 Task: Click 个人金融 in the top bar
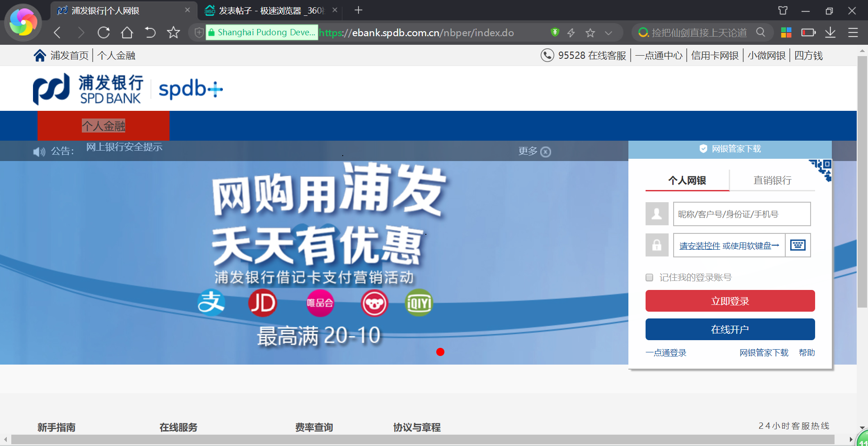click(116, 56)
